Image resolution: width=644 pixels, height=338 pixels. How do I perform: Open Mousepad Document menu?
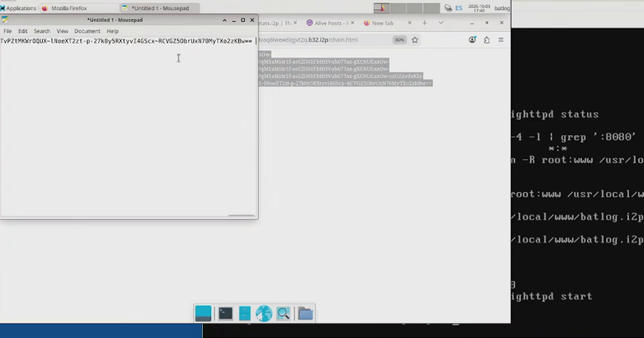click(x=87, y=31)
